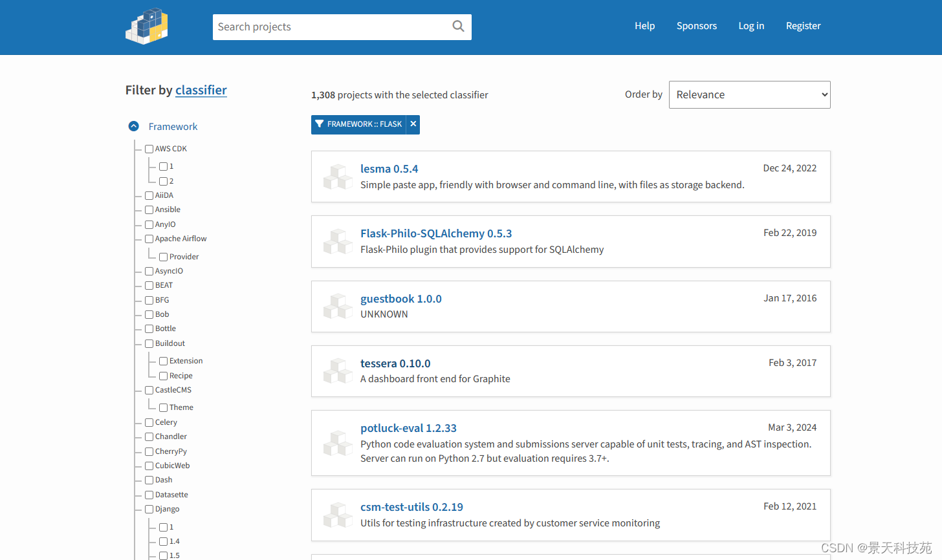Viewport: 942px width, 560px height.
Task: Check the BEAT checkbox
Action: pos(149,285)
